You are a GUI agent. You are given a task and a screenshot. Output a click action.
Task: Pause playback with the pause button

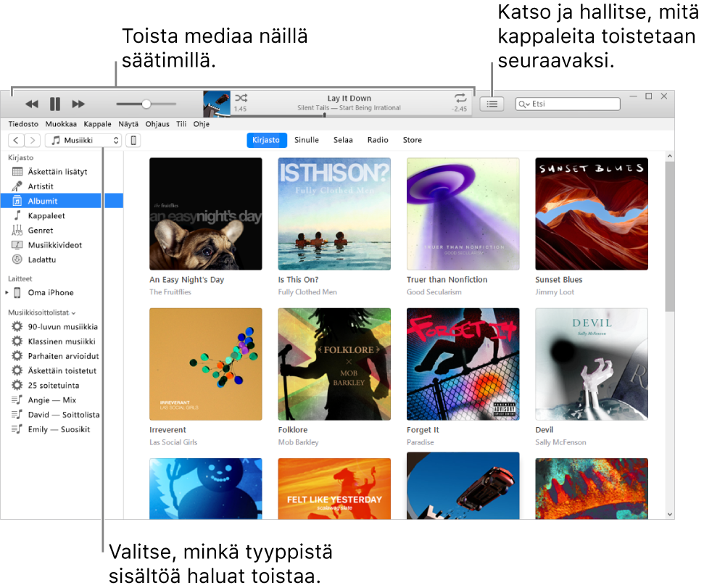(55, 104)
